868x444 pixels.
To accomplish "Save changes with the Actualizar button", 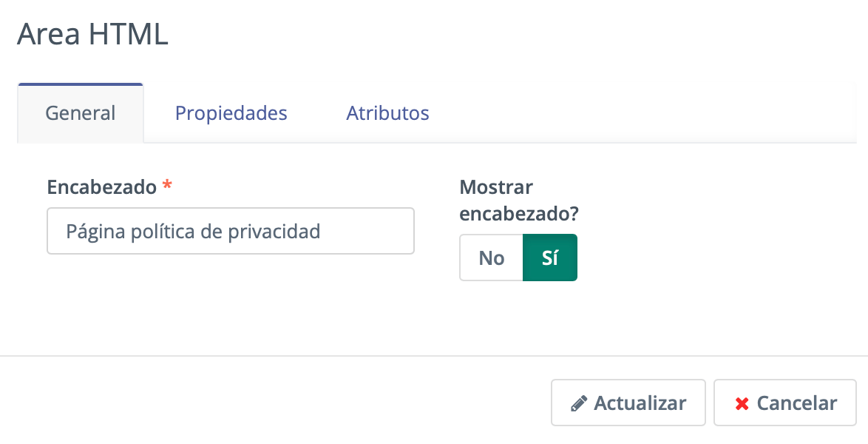I will (x=628, y=403).
